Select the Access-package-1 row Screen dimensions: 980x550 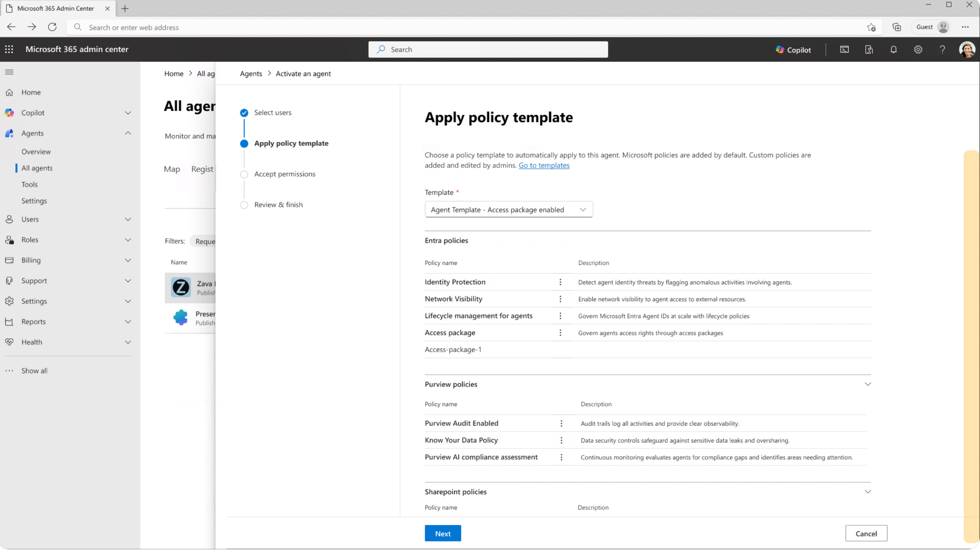(x=647, y=350)
